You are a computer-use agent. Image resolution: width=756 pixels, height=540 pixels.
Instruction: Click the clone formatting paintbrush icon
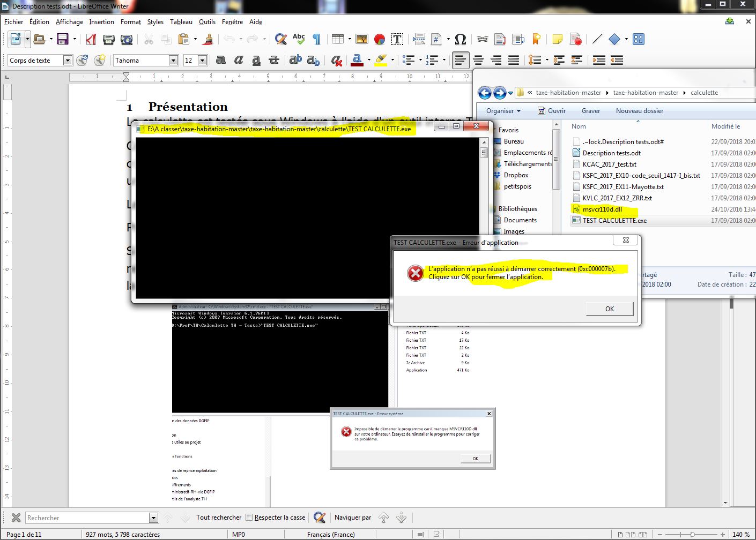click(208, 39)
